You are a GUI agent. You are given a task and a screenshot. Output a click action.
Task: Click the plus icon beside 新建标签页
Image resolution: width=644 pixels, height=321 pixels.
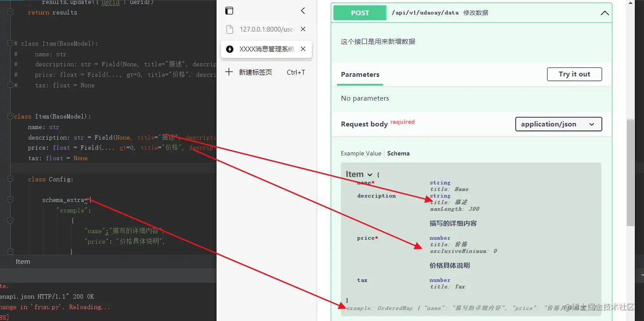[229, 72]
